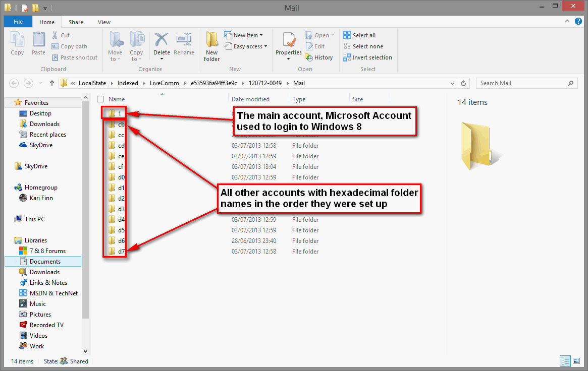588x371 pixels.
Task: Click the Delete X icon
Action: tap(162, 40)
